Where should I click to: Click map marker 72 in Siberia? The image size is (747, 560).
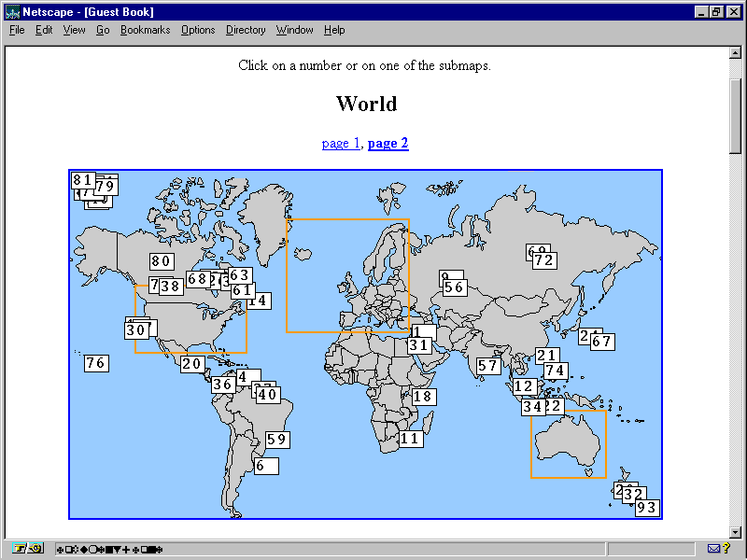pos(544,260)
